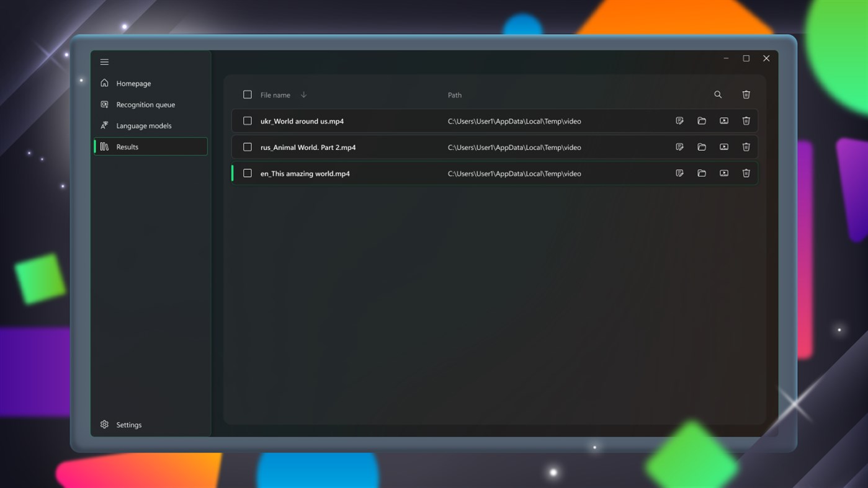This screenshot has width=868, height=488.
Task: Collapse the sidebar with the hamburger button
Action: [x=104, y=61]
